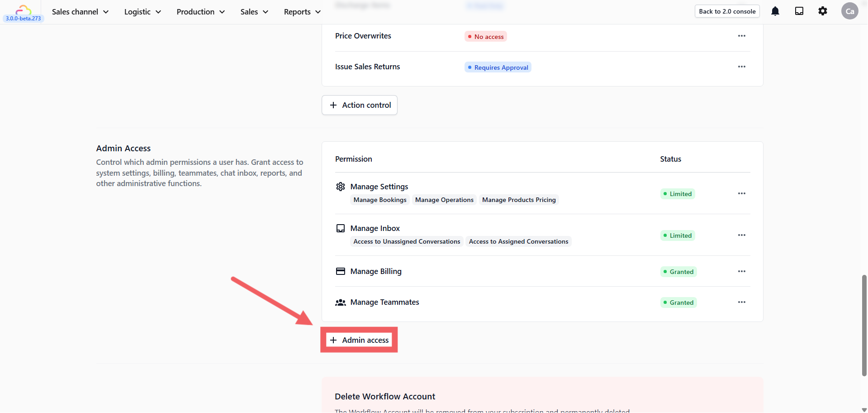Click the user avatar icon
This screenshot has height=413, width=868.
[x=849, y=11]
